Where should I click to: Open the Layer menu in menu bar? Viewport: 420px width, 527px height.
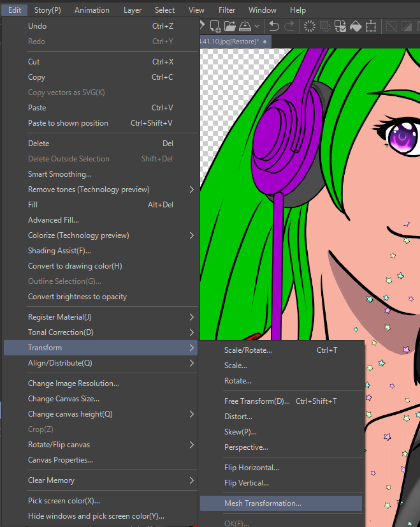(x=133, y=10)
